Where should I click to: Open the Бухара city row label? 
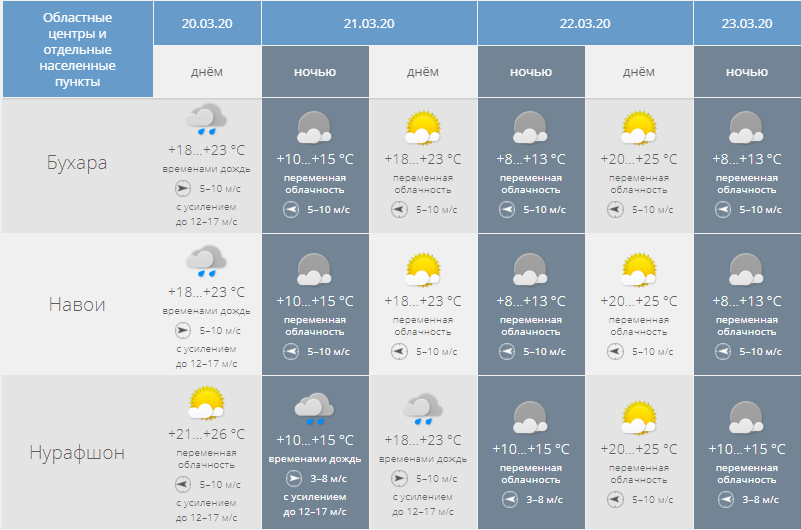77,163
